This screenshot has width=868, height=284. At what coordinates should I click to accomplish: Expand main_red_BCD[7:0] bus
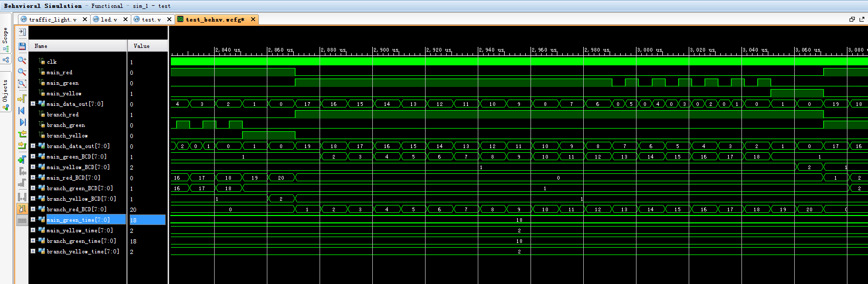pyautogui.click(x=33, y=178)
